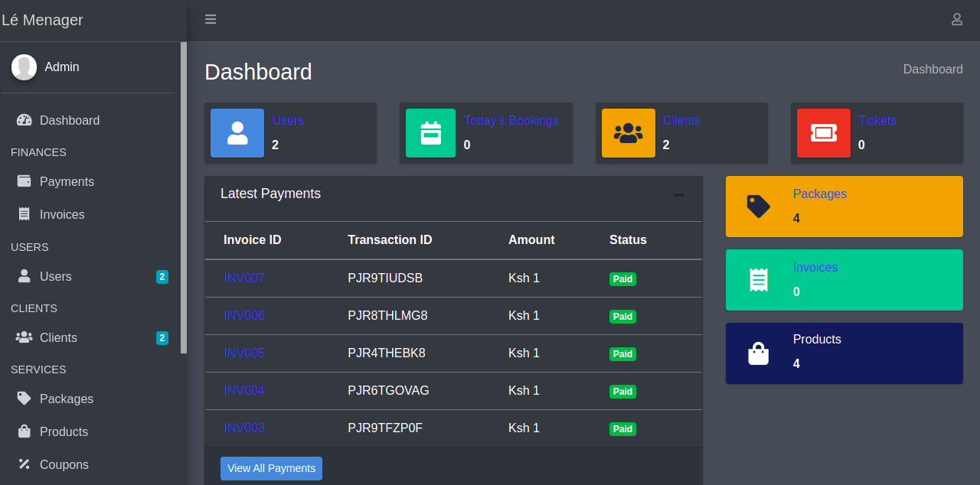Click the shopping bag icon on Products card
980x485 pixels.
[x=759, y=353]
